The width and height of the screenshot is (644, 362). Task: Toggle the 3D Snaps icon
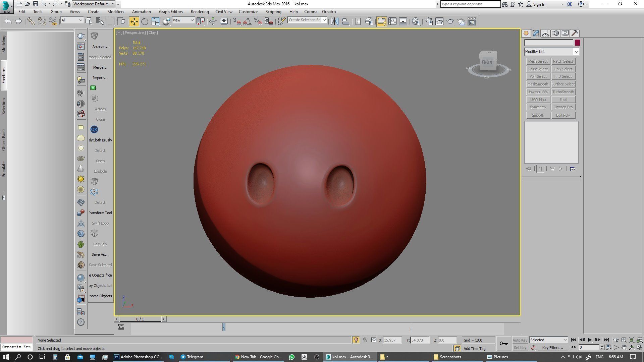tap(237, 21)
